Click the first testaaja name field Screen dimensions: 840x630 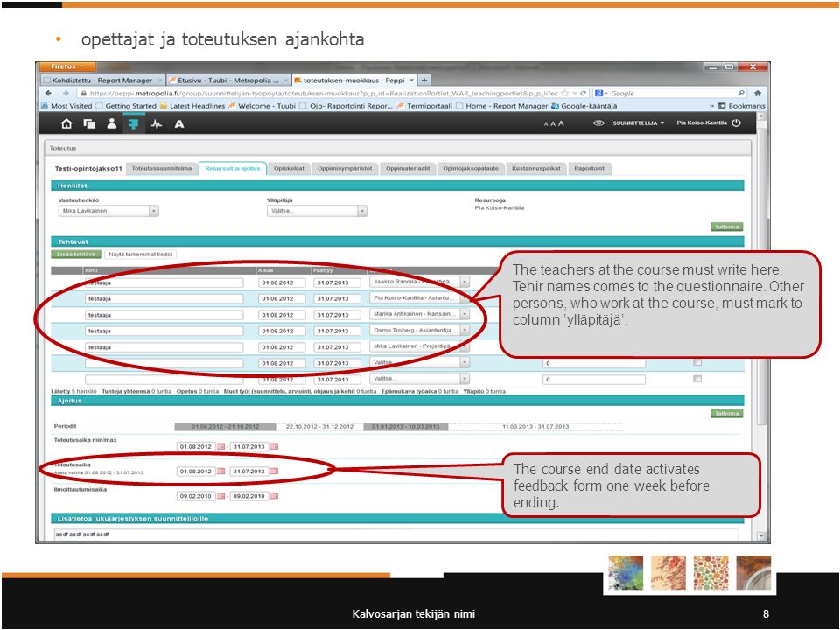pos(164,283)
